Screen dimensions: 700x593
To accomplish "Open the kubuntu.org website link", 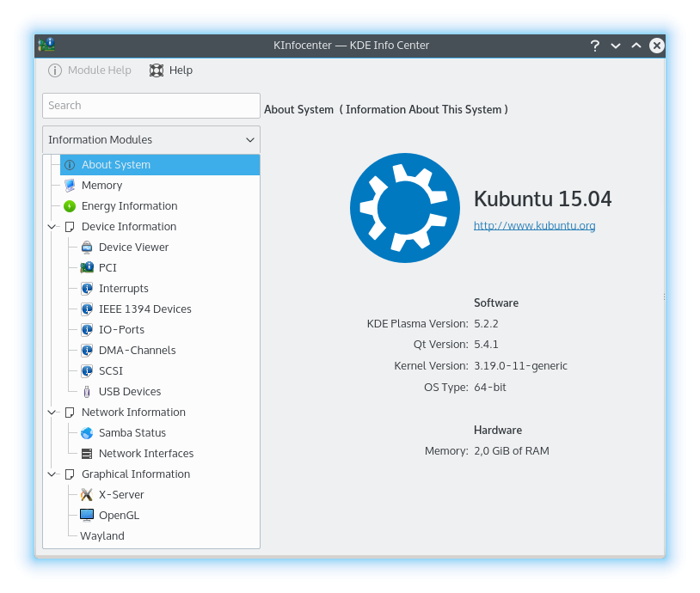I will coord(534,226).
